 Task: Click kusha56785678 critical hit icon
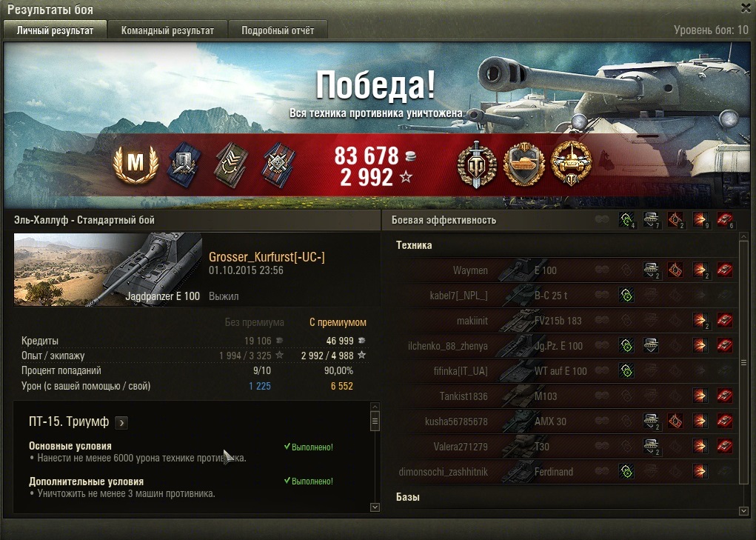(x=675, y=421)
